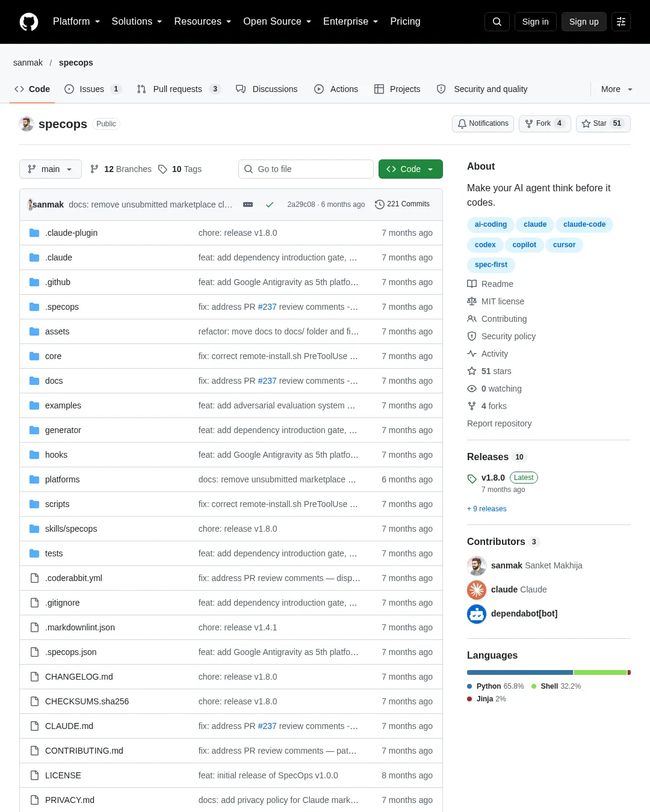
Task: Expand the Enterprise menu
Action: 350,22
